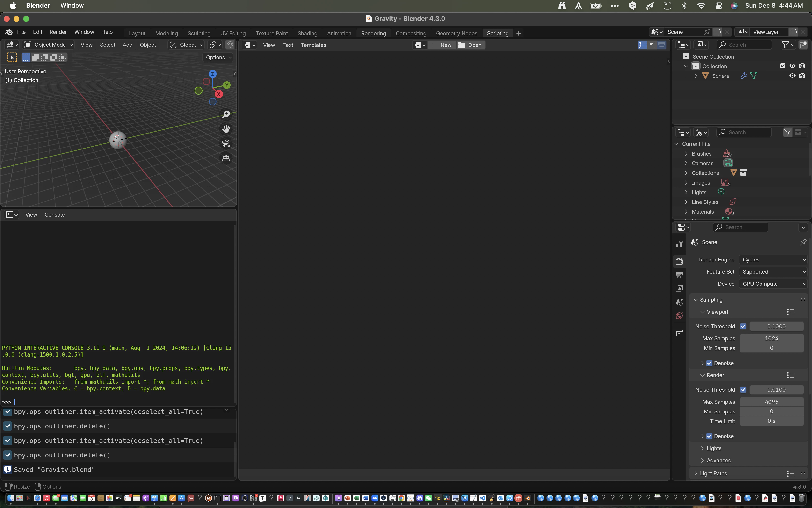Click the viewport pan hand icon

pos(226,129)
